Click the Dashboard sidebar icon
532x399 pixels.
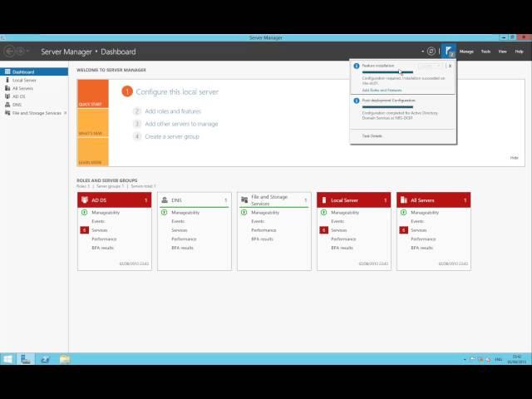coord(7,71)
